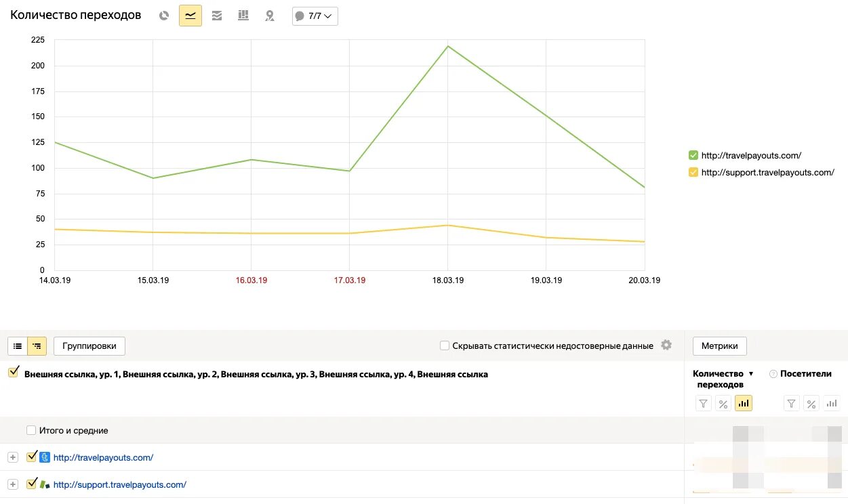Click http://support.travelpayouts.com/ legend label
Screen dimensions: 848x504
point(768,172)
